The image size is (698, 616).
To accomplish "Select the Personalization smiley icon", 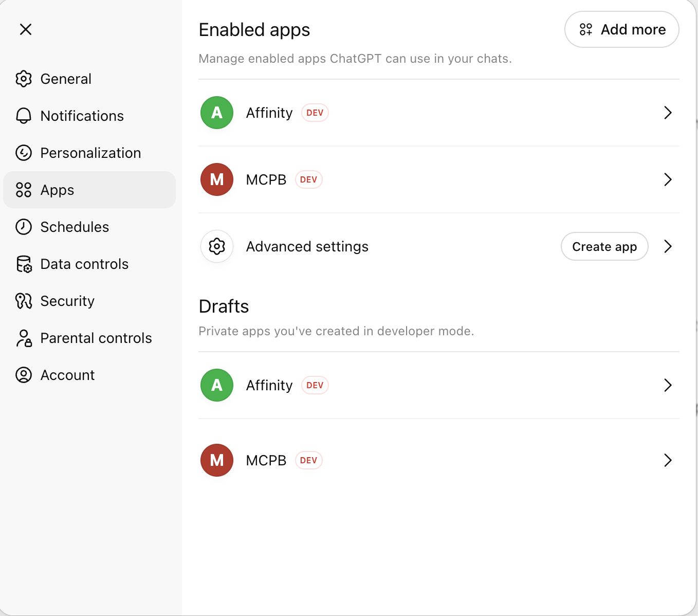I will [x=24, y=153].
